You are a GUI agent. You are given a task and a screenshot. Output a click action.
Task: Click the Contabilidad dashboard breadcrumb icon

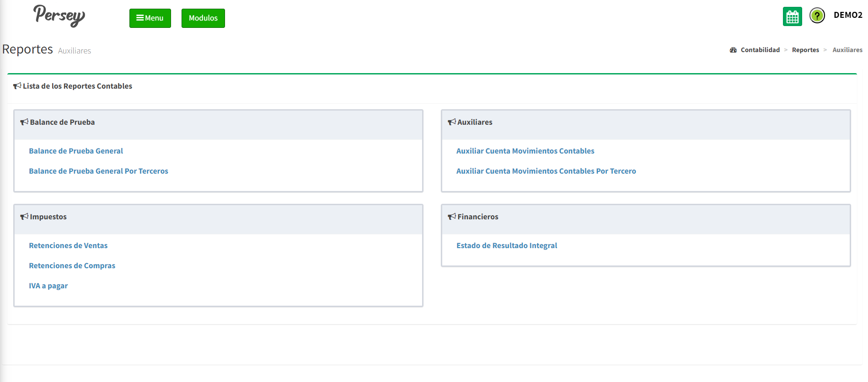(x=733, y=50)
